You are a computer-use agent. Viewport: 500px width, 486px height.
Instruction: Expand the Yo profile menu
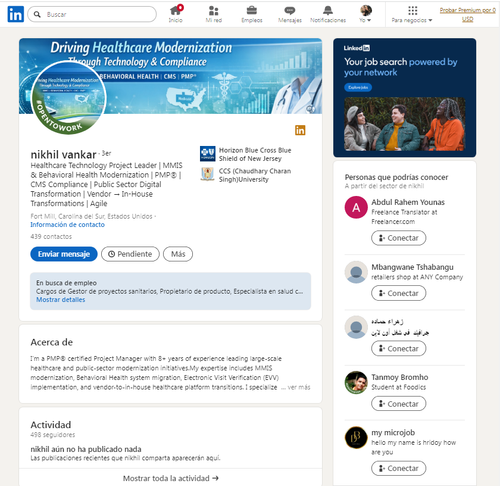tap(366, 14)
